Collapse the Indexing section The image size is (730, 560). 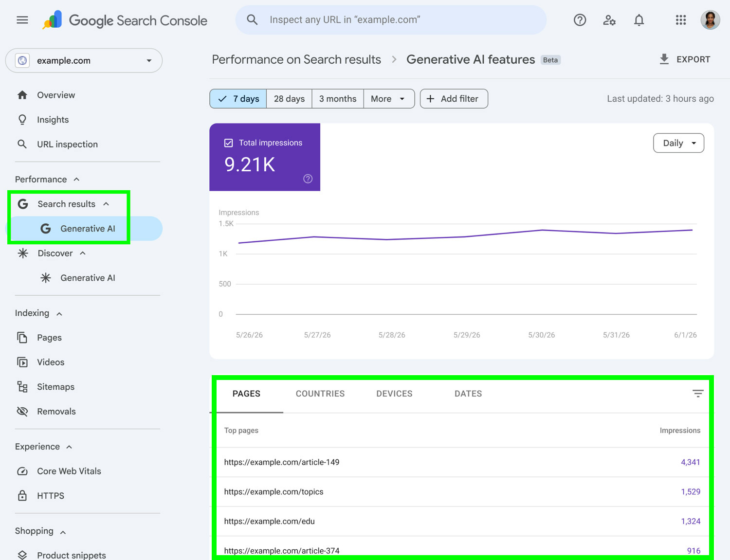tap(59, 314)
